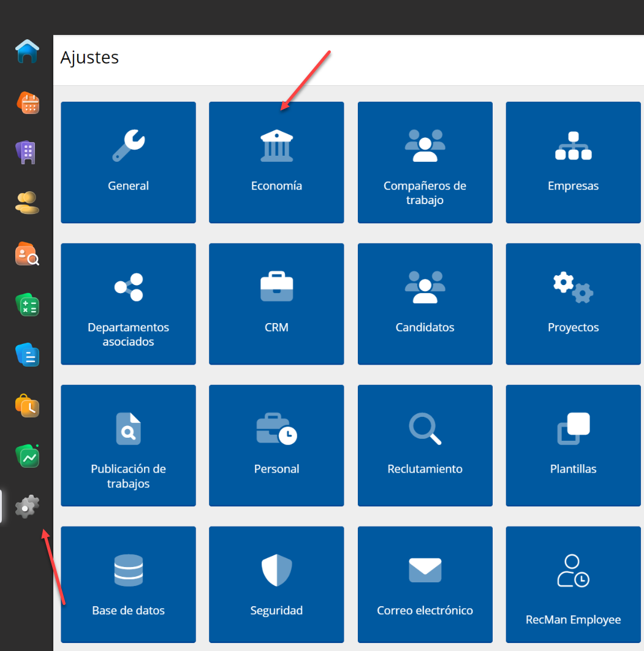644x651 pixels.
Task: Open the orange calendar sidebar icon
Action: pyautogui.click(x=27, y=102)
